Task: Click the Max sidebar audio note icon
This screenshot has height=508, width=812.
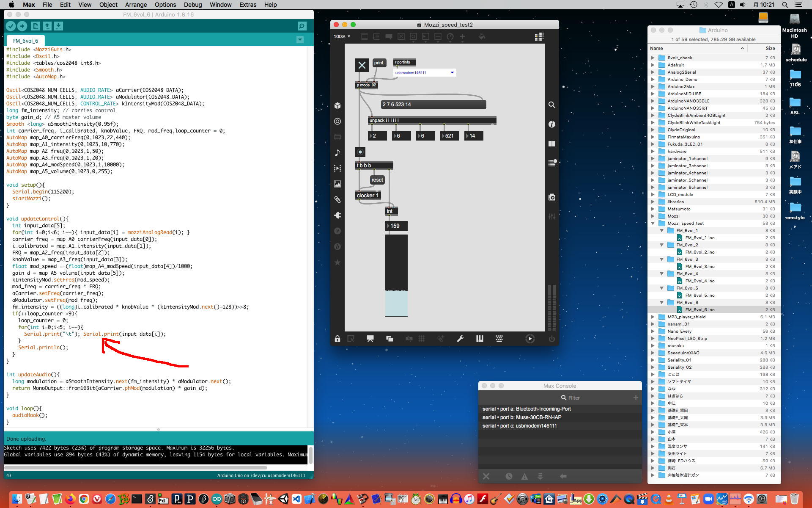Action: pyautogui.click(x=337, y=152)
